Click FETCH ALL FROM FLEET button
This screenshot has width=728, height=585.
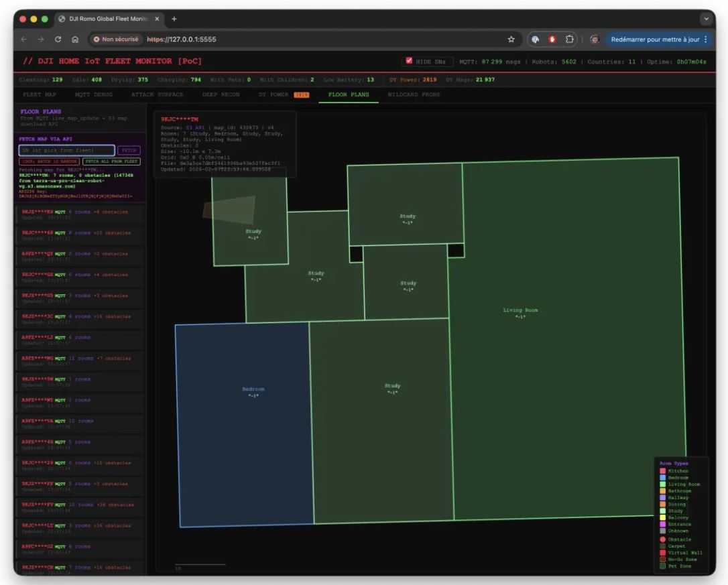(111, 161)
